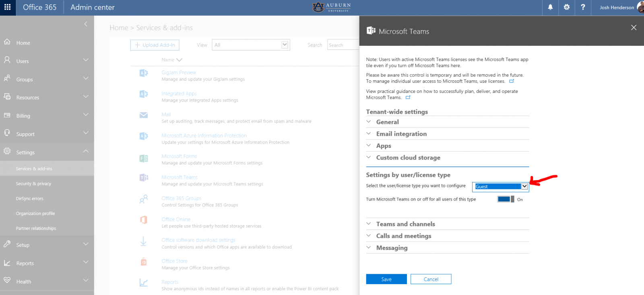Go to Services & add-ins menu item
This screenshot has width=644, height=295.
pyautogui.click(x=47, y=168)
